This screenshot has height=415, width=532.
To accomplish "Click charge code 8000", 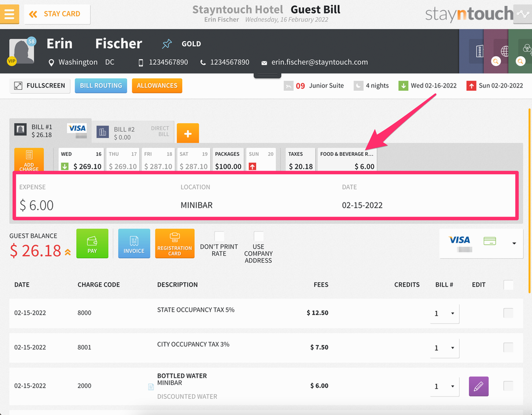I will point(84,313).
